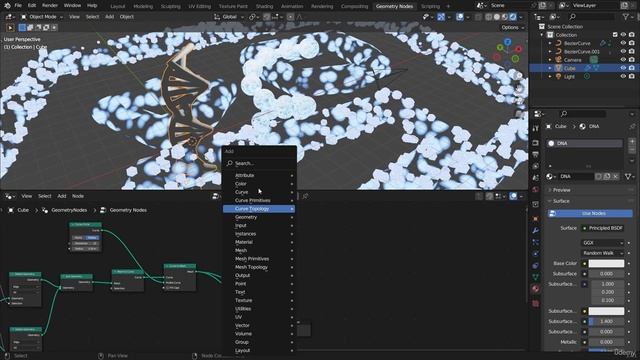Viewport: 640px width, 360px height.
Task: Expand the Camera row in the outliner
Action: point(550,60)
